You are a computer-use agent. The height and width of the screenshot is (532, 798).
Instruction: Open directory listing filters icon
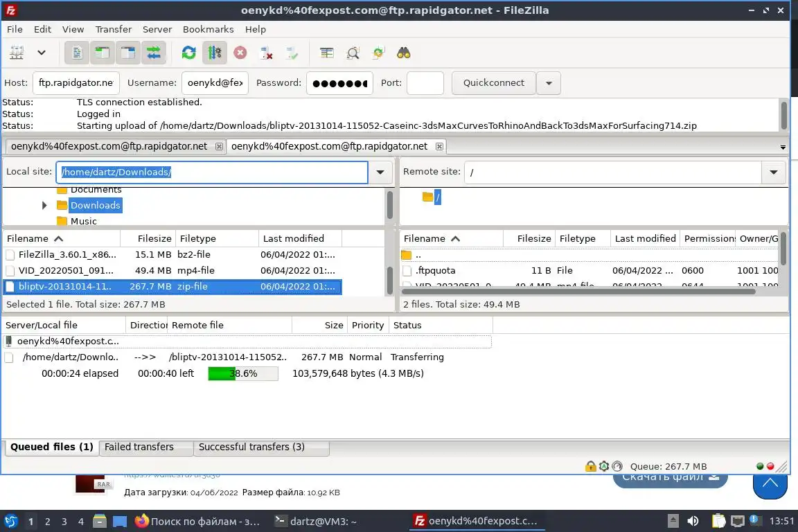tap(327, 53)
